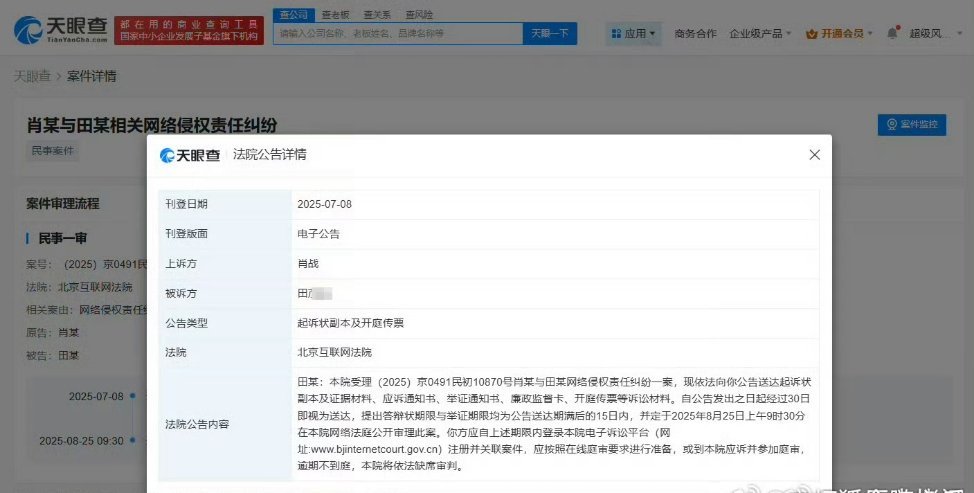Click the 民事案件 tag
Image resolution: width=974 pixels, height=493 pixels.
pos(52,151)
